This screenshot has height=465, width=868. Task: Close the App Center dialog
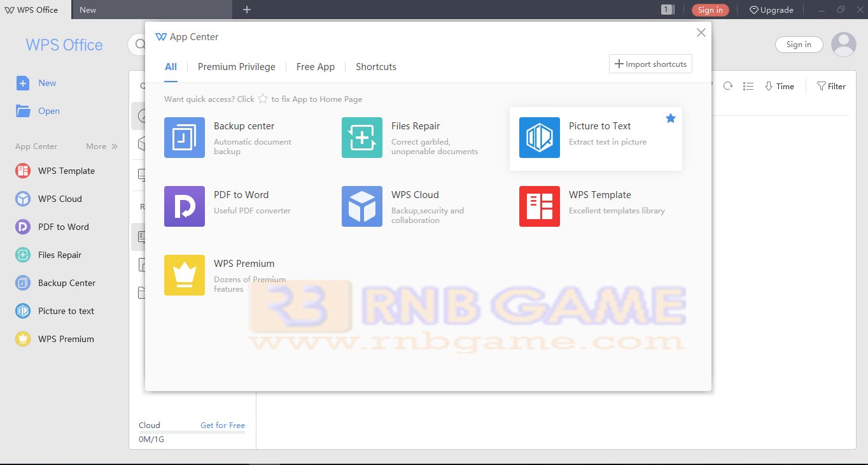(x=701, y=32)
